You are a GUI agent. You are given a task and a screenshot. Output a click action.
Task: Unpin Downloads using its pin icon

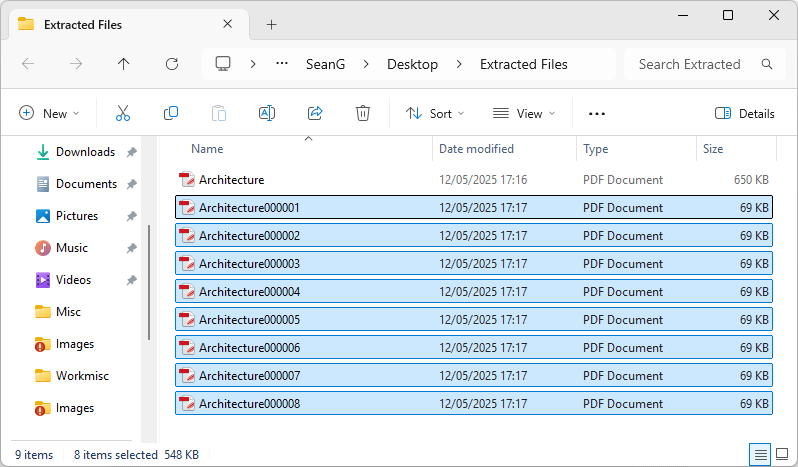[x=132, y=152]
